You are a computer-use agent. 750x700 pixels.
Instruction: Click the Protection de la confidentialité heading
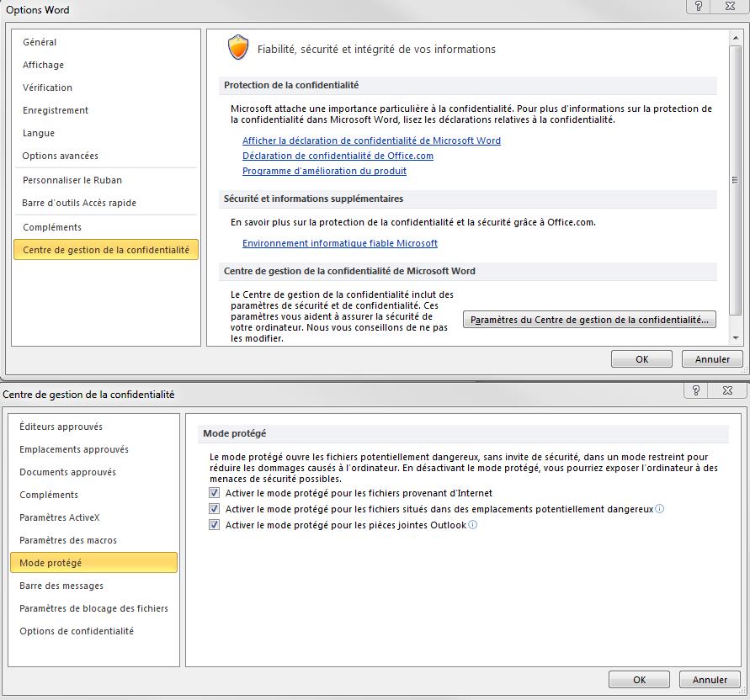[x=291, y=85]
